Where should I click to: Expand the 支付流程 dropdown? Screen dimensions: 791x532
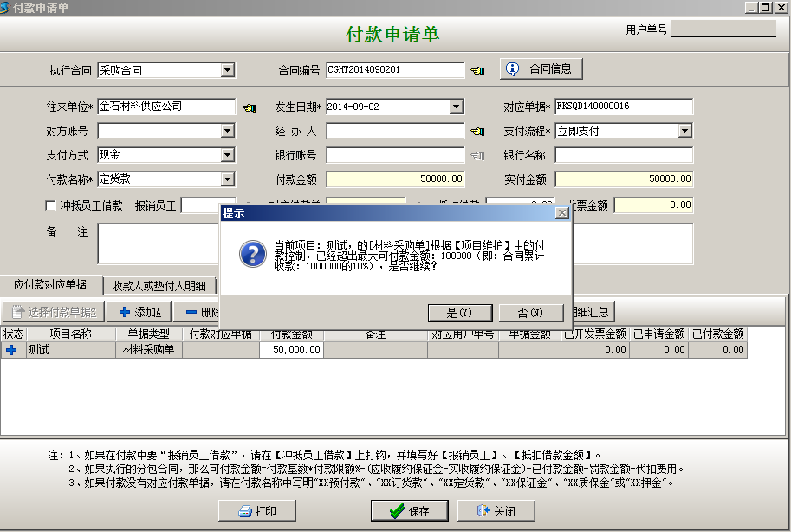tap(684, 131)
